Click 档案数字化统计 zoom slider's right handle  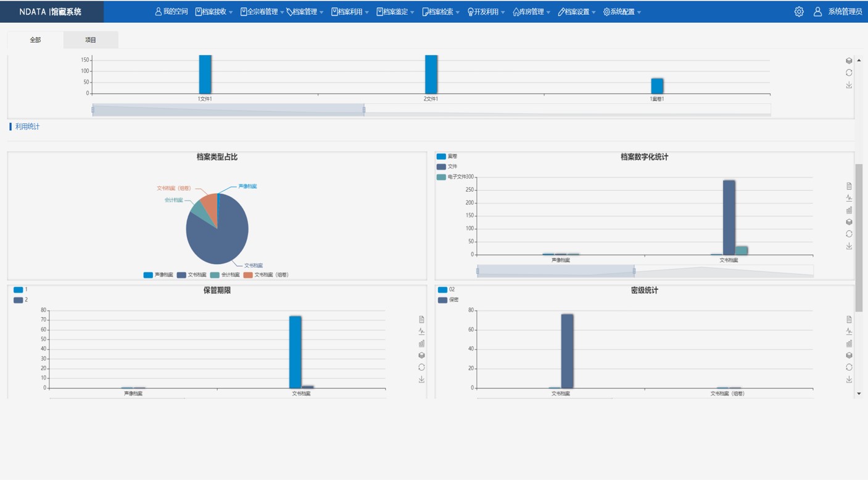tap(634, 271)
